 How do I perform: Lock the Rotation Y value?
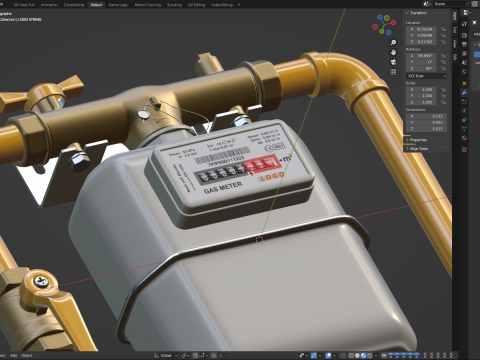(443, 62)
